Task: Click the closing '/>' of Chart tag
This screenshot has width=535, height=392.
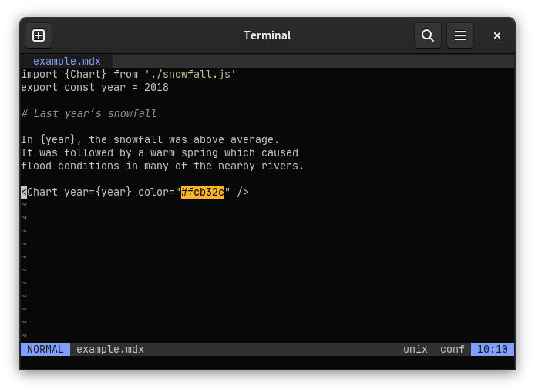Action: pos(243,192)
